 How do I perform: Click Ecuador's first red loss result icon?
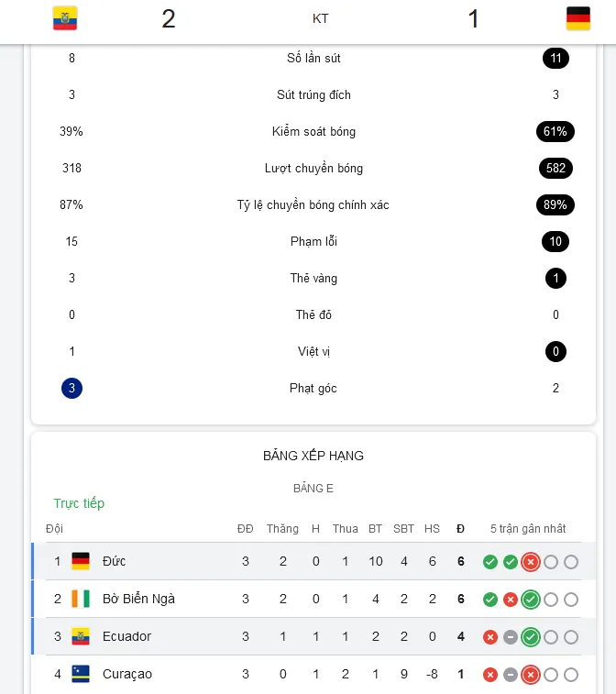tap(489, 637)
